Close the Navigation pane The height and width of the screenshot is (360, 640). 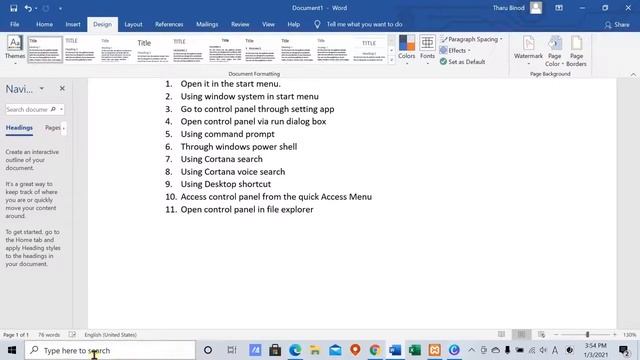point(62,89)
